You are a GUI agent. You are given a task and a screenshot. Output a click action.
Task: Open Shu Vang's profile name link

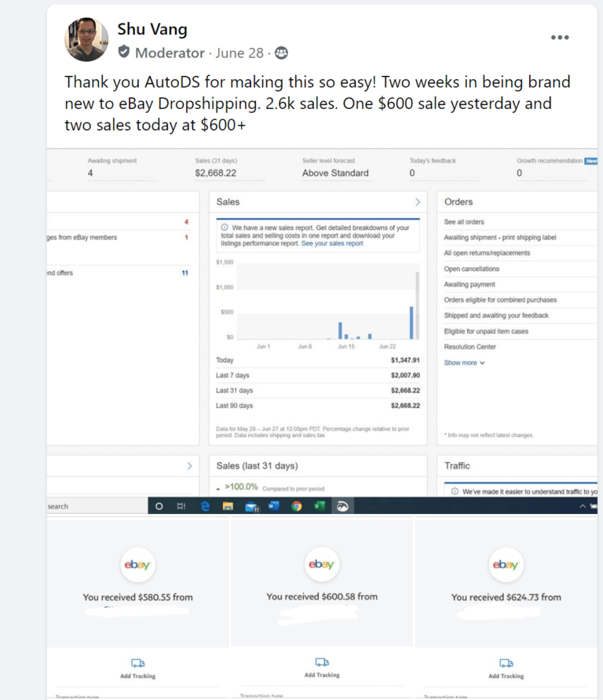tap(152, 30)
